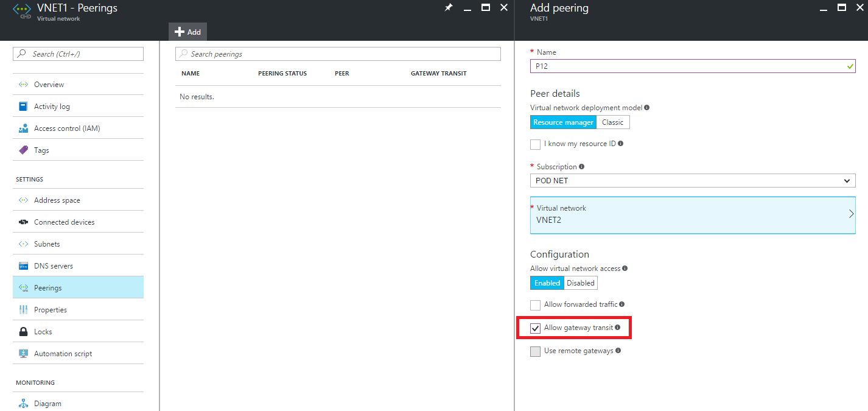Screen dimensions: 868x411
Task: Choose Classic deployment model
Action: [x=612, y=122]
